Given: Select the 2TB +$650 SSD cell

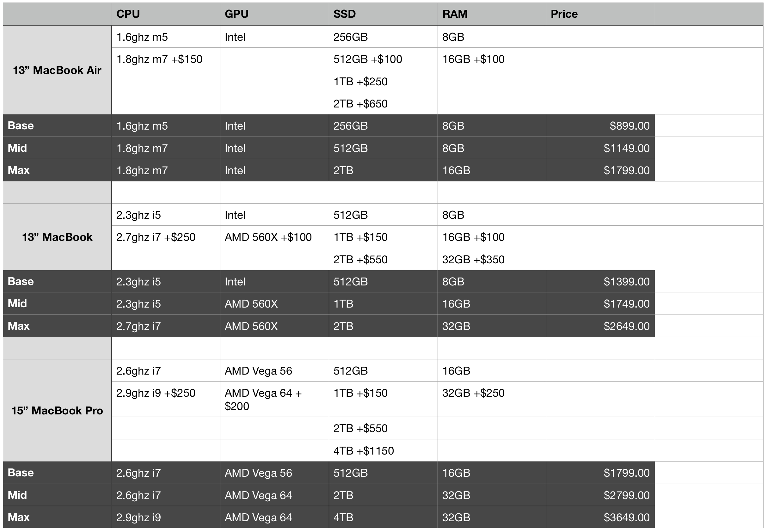Looking at the screenshot, I should click(383, 103).
